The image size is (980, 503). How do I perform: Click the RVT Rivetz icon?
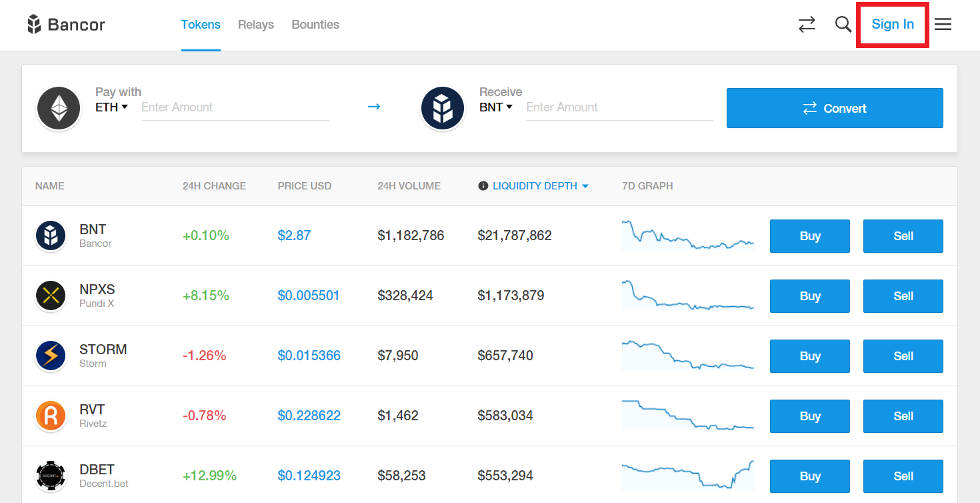(x=51, y=416)
